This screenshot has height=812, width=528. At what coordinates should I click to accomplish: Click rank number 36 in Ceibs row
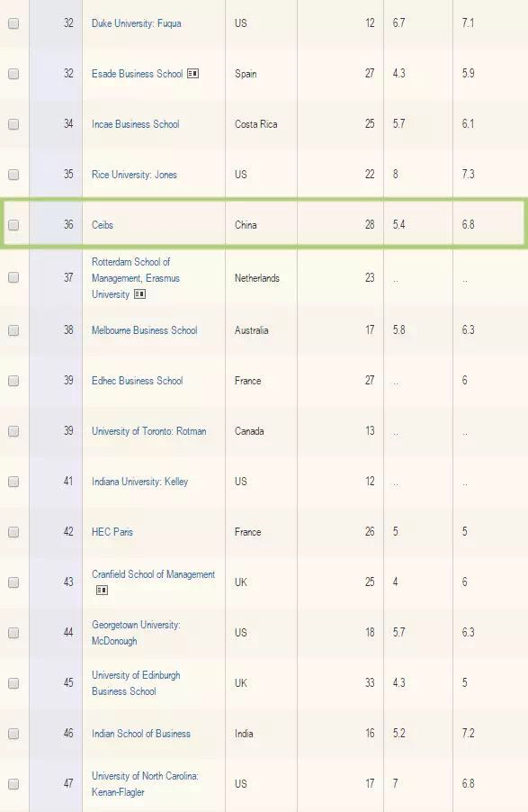[68, 225]
